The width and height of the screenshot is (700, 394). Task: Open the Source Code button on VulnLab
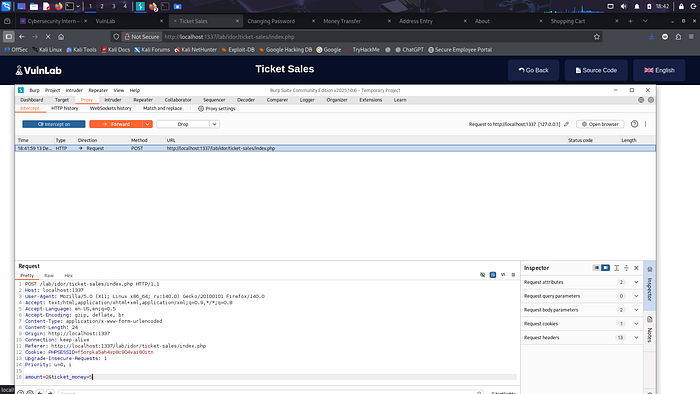[x=596, y=70]
